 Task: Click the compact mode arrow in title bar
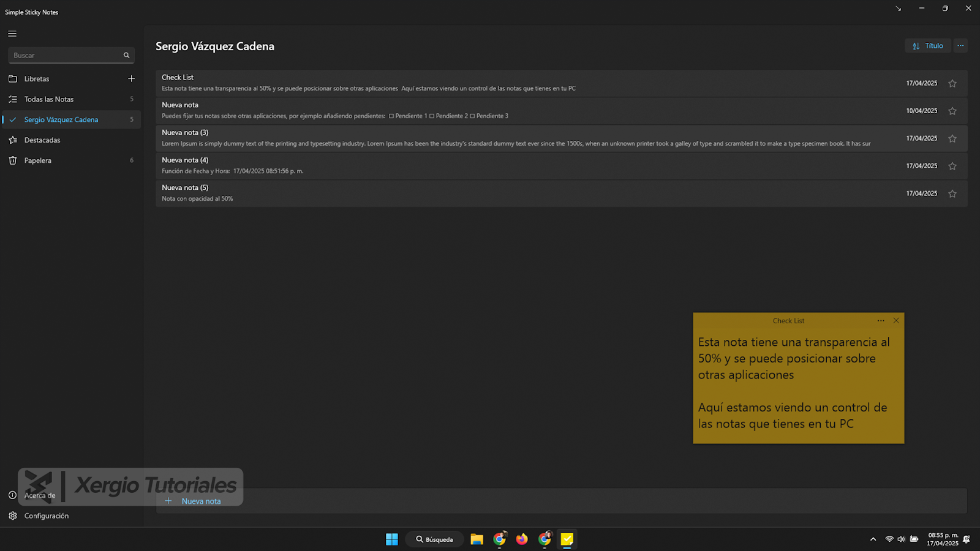coord(898,9)
